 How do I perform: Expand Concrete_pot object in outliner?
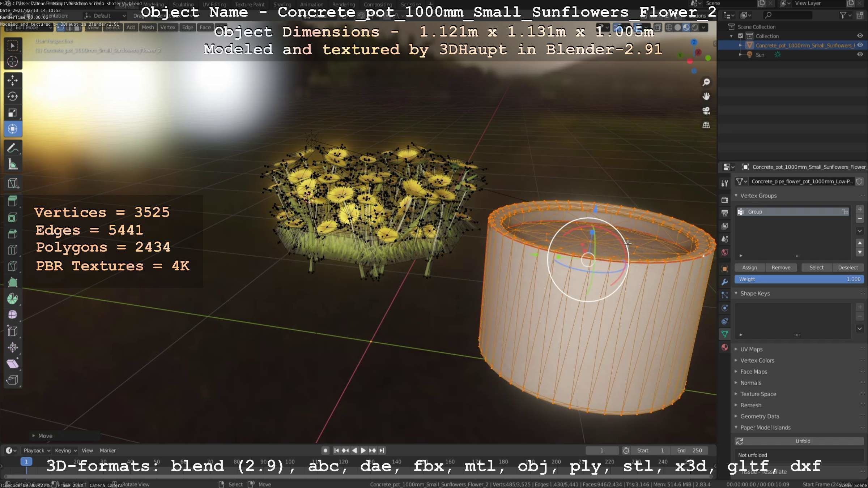[740, 45]
